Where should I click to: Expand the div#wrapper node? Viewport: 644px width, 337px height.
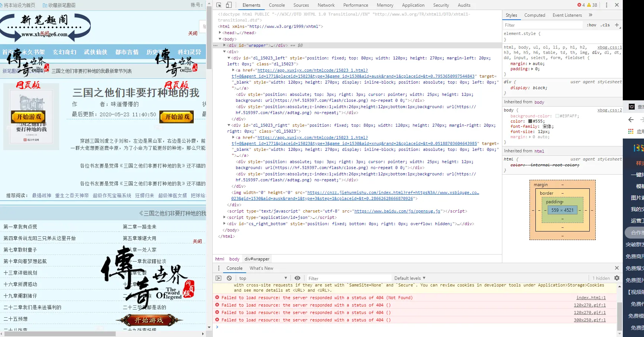[x=224, y=45]
